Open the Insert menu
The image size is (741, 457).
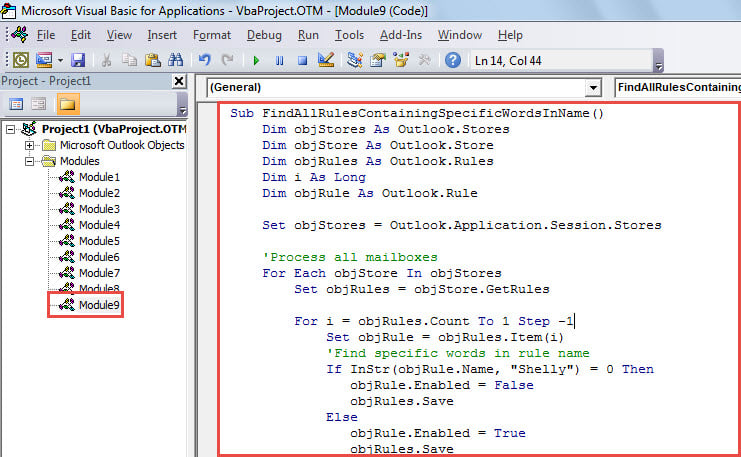(162, 35)
